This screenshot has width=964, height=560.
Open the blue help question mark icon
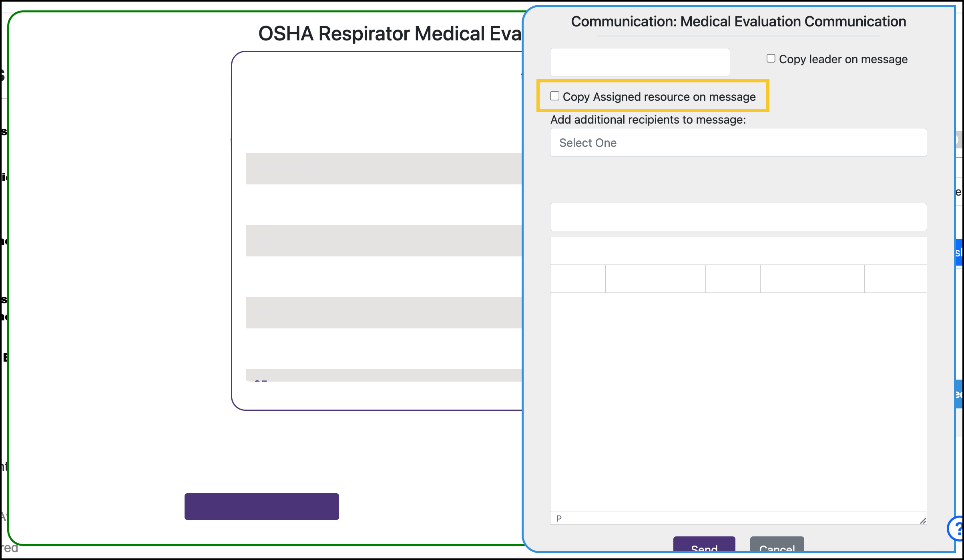point(956,528)
